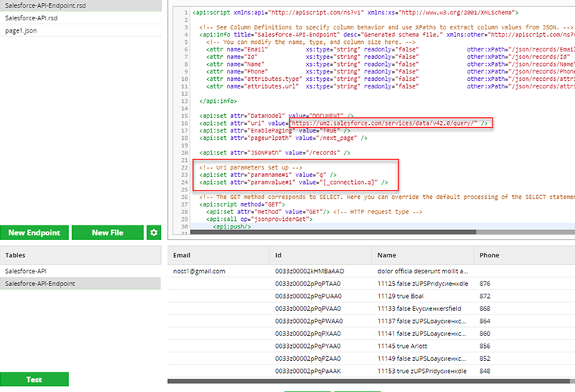575x392 pixels.
Task: Click the results table horizontal scrollbar
Action: 368,381
